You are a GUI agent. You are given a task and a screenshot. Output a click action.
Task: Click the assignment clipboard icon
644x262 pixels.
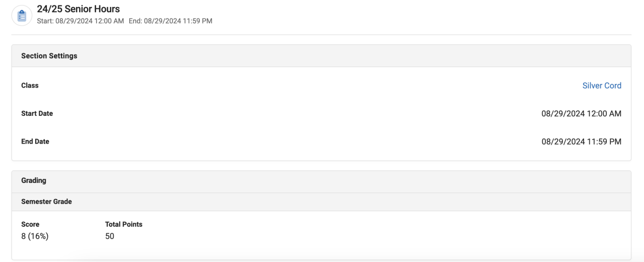coord(22,15)
